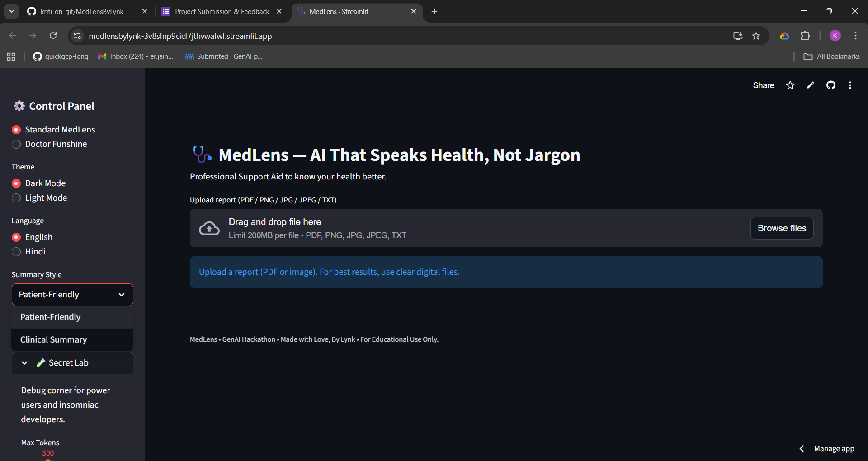Click the pencil edit app icon
The height and width of the screenshot is (461, 868).
[810, 85]
